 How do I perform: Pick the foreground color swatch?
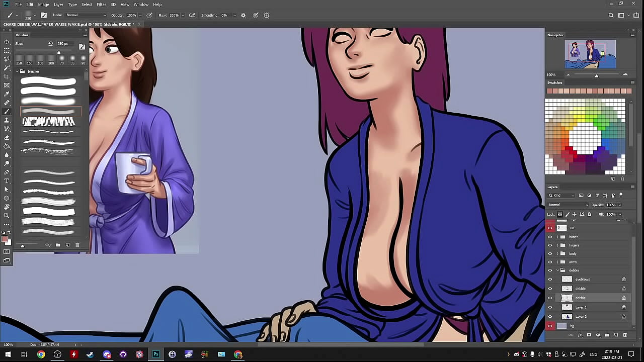(5, 239)
